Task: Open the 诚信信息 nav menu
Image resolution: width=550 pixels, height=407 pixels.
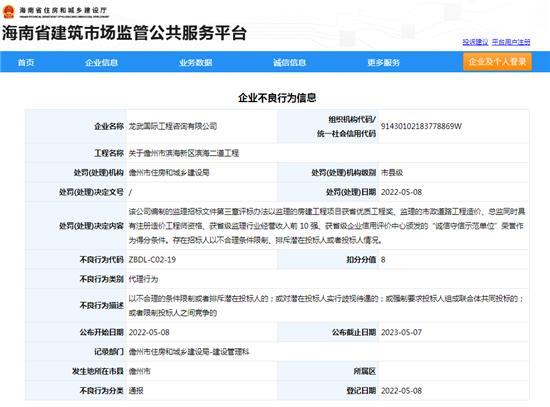Action: click(289, 62)
